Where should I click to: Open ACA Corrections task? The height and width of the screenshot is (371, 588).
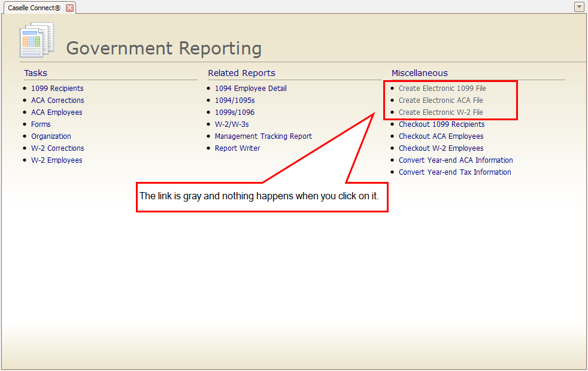click(57, 101)
